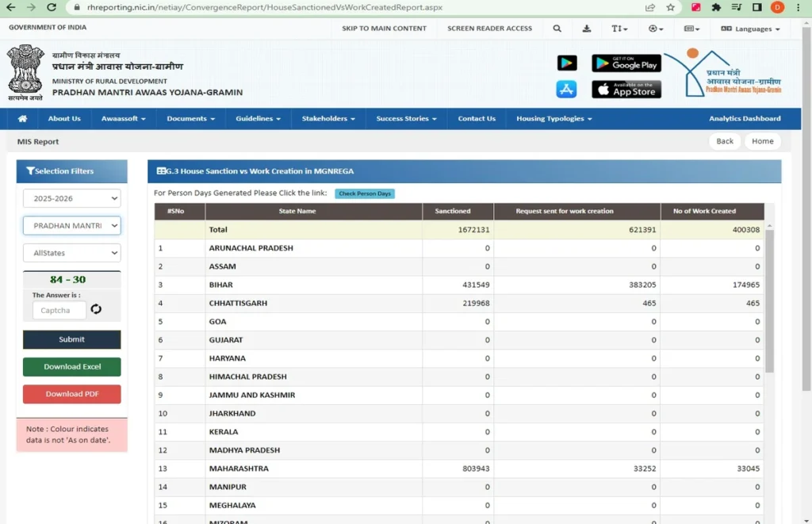Open the PRADHAN MANTRI scheme dropdown
The height and width of the screenshot is (524, 812).
coord(72,226)
